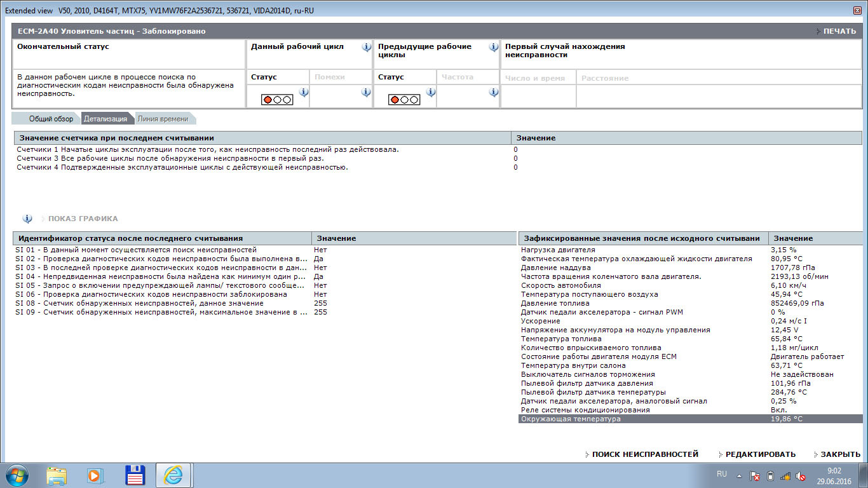868x488 pixels.
Task: Click value 2193,13 об/мин
Action: pos(799,276)
